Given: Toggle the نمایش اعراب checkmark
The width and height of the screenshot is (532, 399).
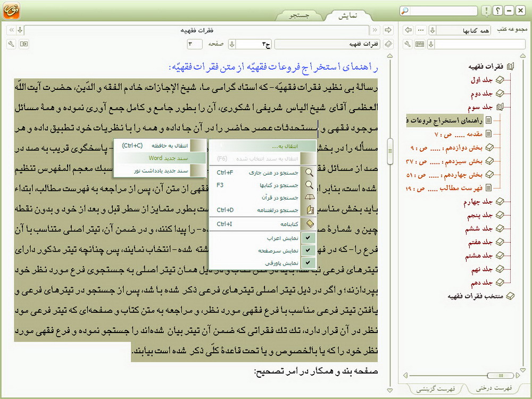Looking at the screenshot, I should click(x=307, y=238).
